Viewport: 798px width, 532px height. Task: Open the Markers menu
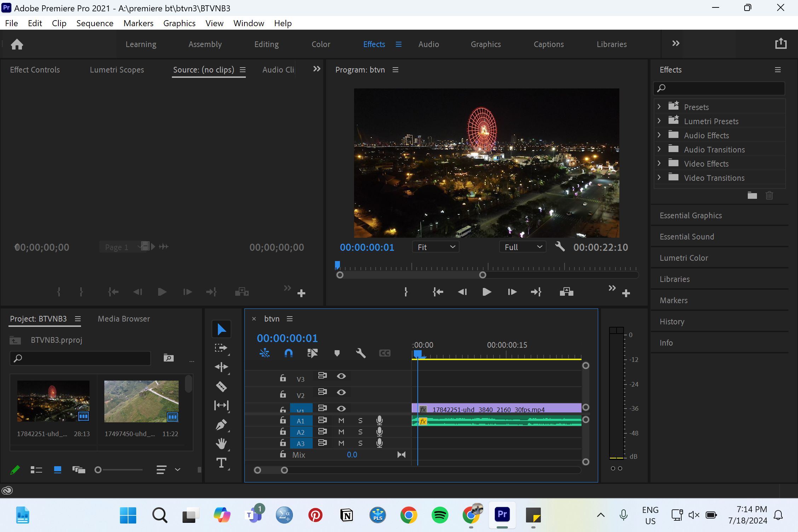coord(138,23)
